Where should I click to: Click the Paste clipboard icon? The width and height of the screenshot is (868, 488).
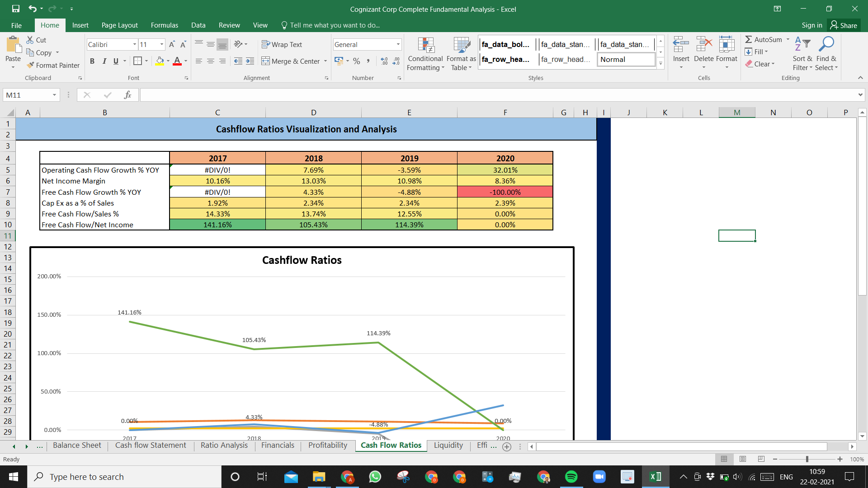pyautogui.click(x=13, y=45)
